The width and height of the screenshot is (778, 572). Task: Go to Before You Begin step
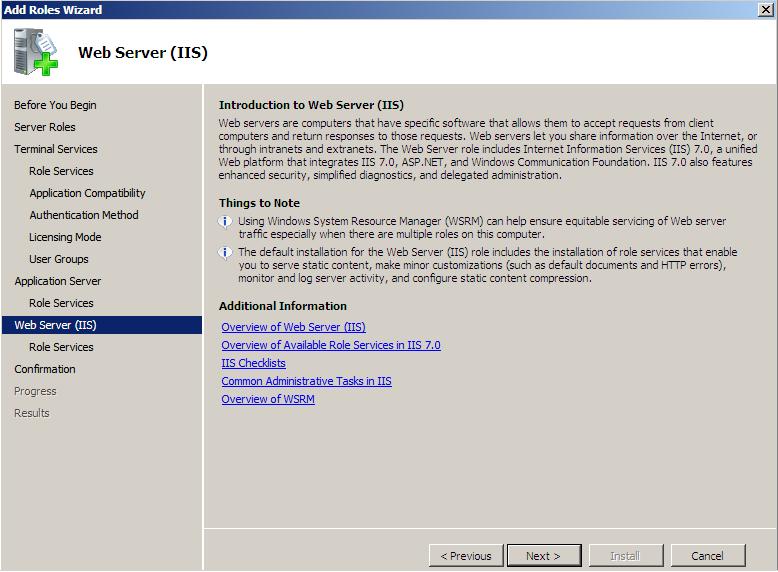point(55,105)
